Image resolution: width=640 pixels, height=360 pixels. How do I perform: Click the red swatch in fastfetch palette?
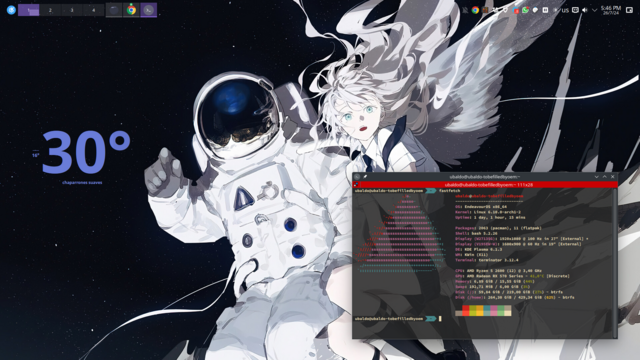[466, 310]
